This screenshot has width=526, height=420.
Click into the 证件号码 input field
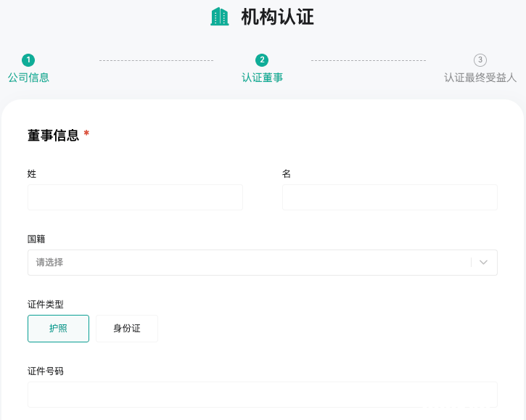click(262, 395)
